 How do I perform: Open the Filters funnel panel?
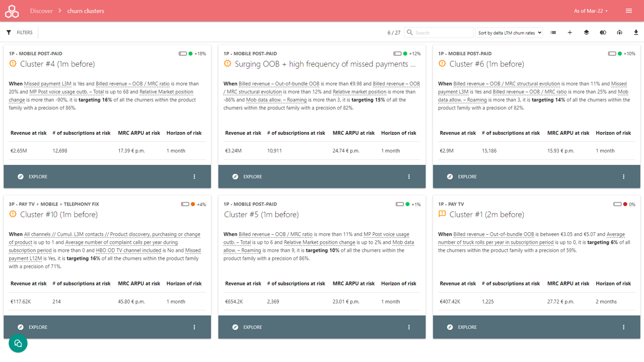(x=9, y=33)
